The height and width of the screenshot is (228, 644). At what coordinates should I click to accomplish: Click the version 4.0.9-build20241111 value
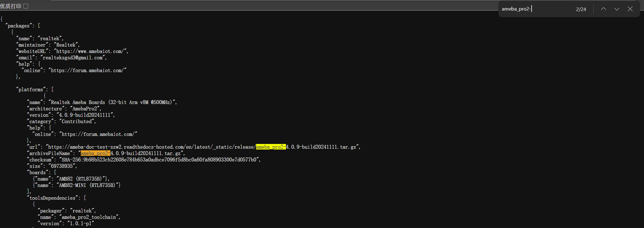coord(85,115)
